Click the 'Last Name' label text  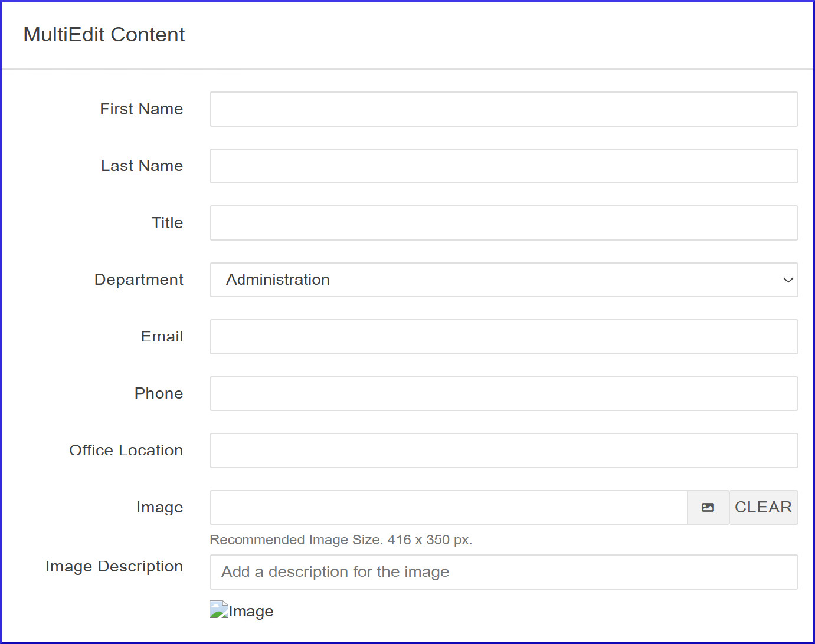[142, 166]
